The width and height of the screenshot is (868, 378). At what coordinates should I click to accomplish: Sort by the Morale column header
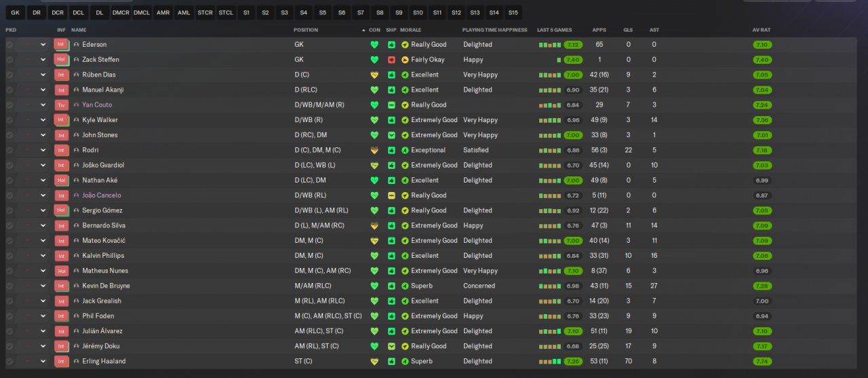[411, 30]
